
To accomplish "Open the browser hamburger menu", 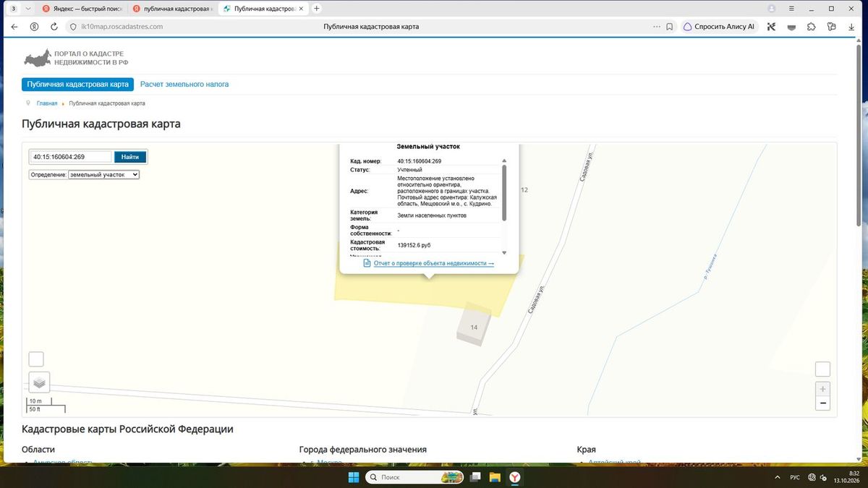I will 791,8.
